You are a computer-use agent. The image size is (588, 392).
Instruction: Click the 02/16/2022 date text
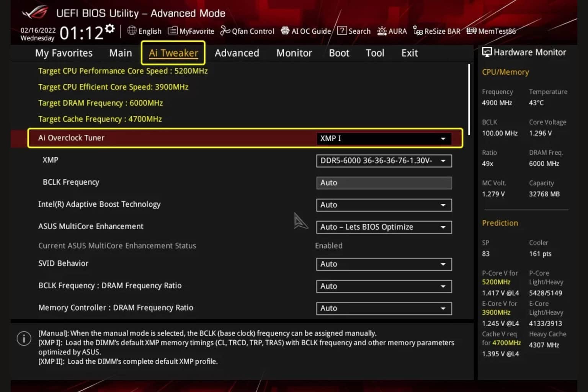pos(38,30)
